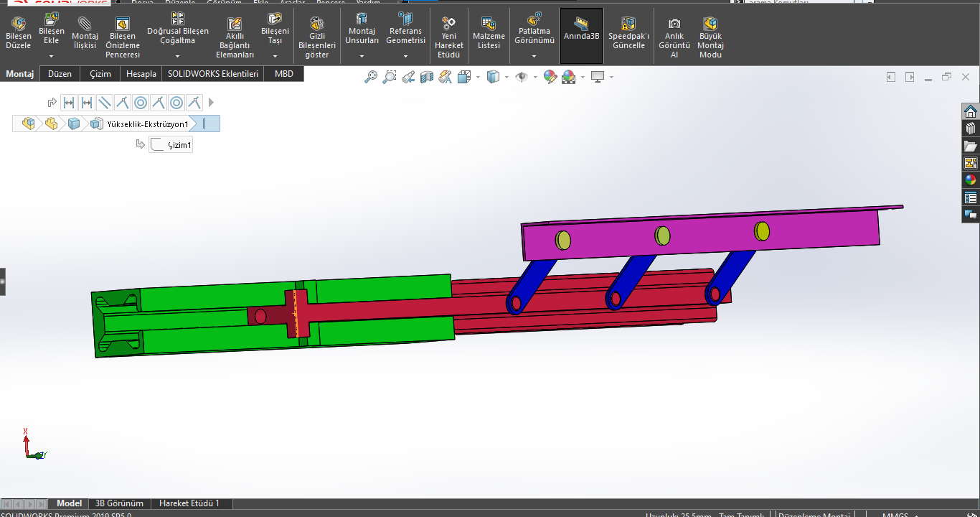Expand the Bileşen Ekle dropdown arrow

[x=52, y=56]
